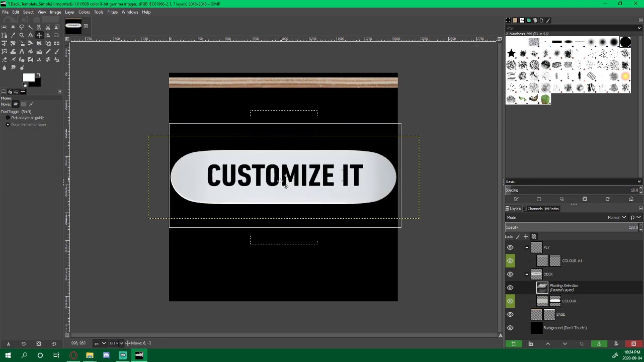
Task: Select the Free Select lasso tool
Action: (22, 27)
